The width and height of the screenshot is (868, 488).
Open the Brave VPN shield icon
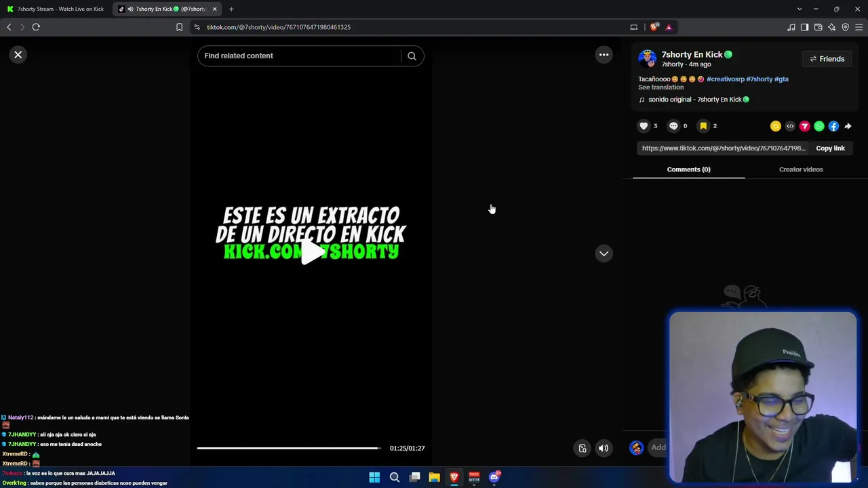(x=845, y=27)
